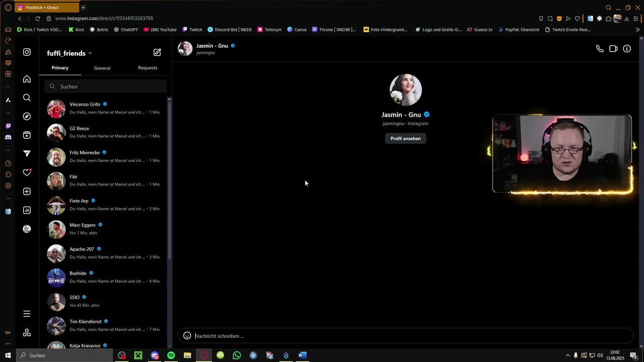Open Fibi conversation
Screen dimensions: 644x362
[104, 180]
